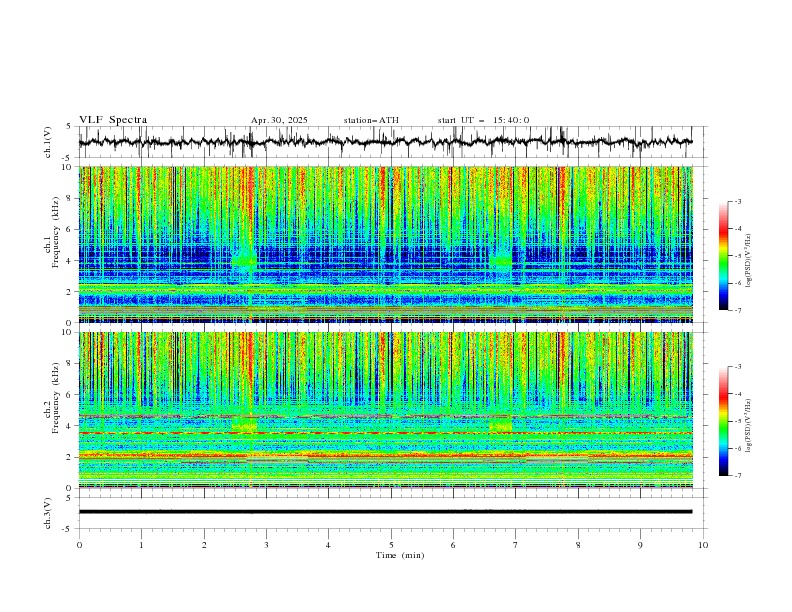
Task: Click the ch.1 spectrogram color bar
Action: (723, 256)
